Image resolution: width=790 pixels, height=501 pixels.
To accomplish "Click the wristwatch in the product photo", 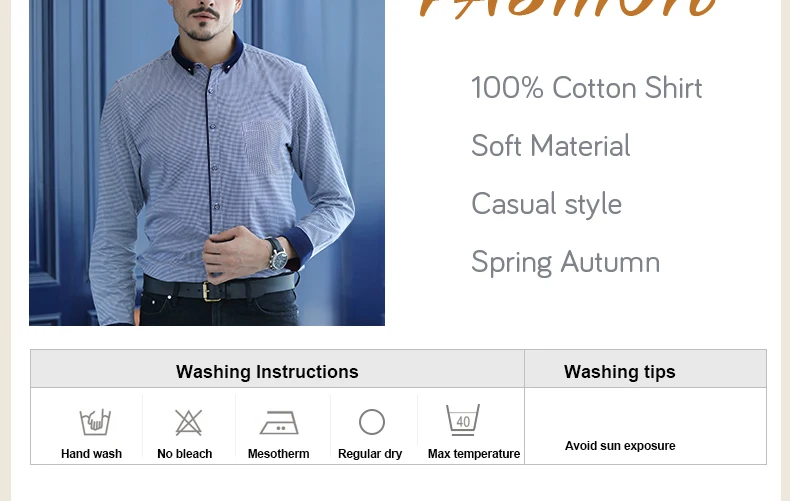I will coord(277,254).
